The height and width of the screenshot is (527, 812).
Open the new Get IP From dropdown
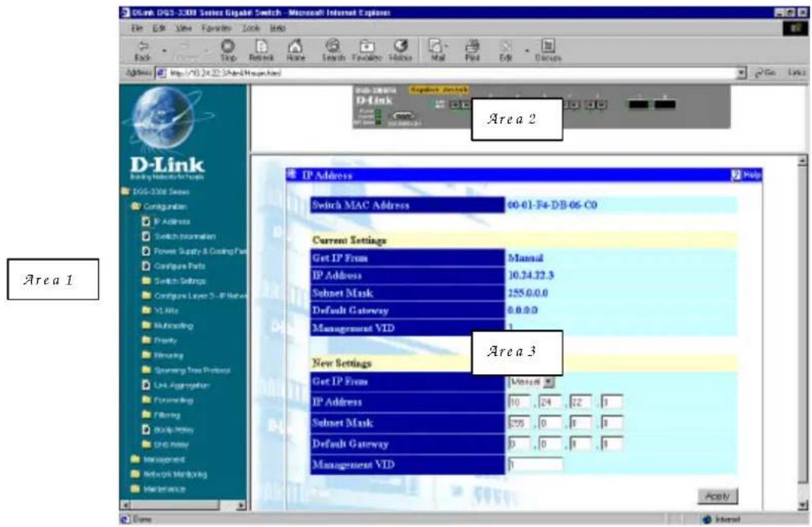pyautogui.click(x=549, y=382)
